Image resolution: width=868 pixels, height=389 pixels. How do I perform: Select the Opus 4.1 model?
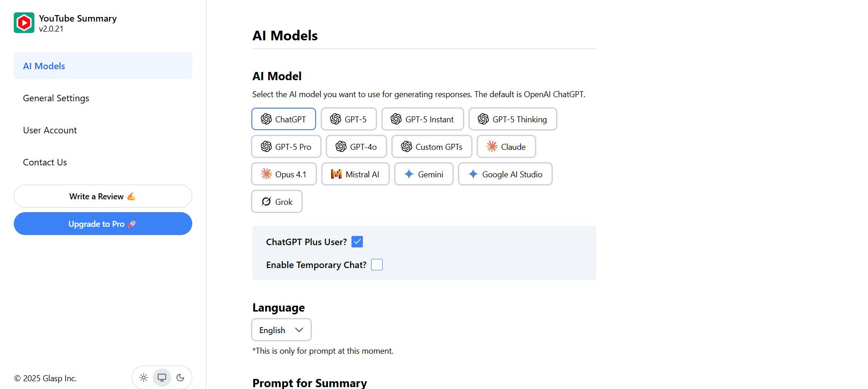284,174
